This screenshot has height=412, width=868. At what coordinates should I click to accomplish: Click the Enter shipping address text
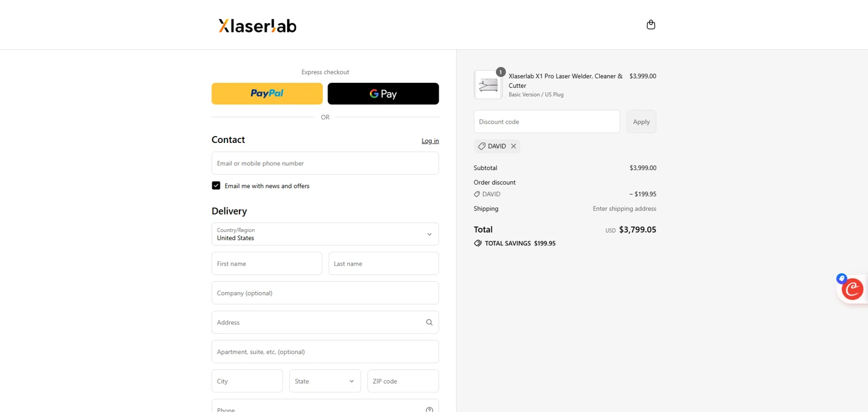pos(624,209)
